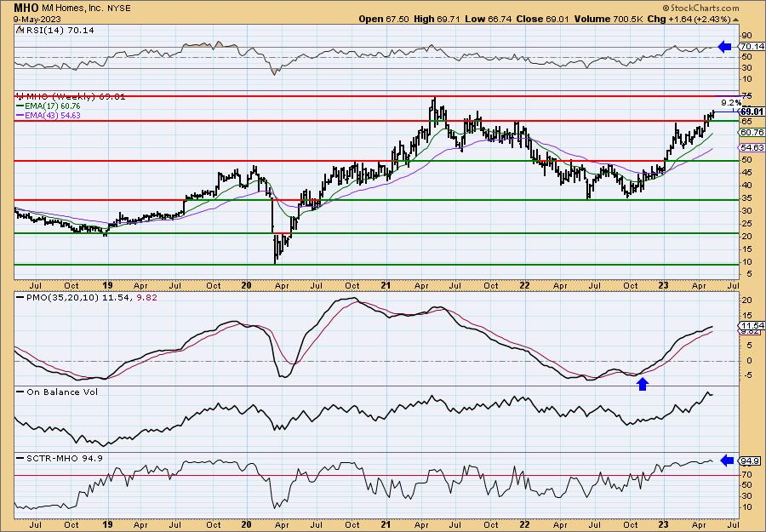The height and width of the screenshot is (532, 766).
Task: Open the StockCharts.com copyright link
Action: pos(701,8)
